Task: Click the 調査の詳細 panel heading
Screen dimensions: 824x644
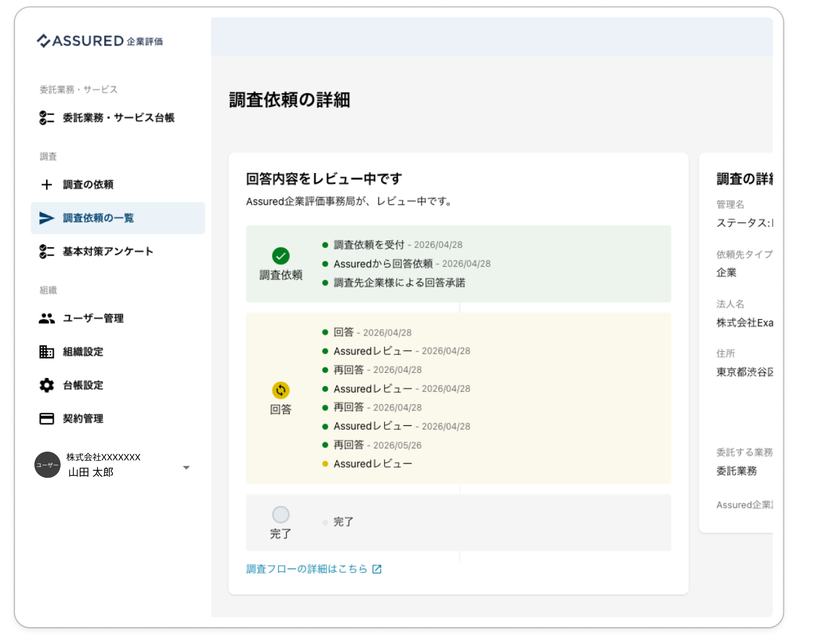Action: click(745, 179)
